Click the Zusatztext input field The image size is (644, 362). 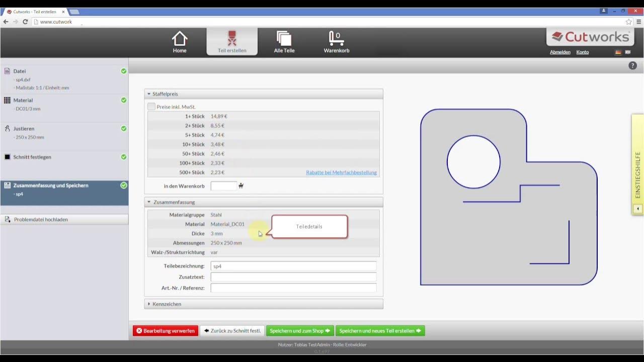click(293, 277)
